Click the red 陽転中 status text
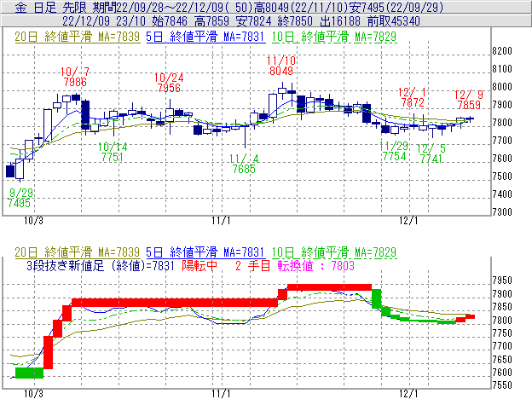The width and height of the screenshot is (532, 405). coord(199,265)
